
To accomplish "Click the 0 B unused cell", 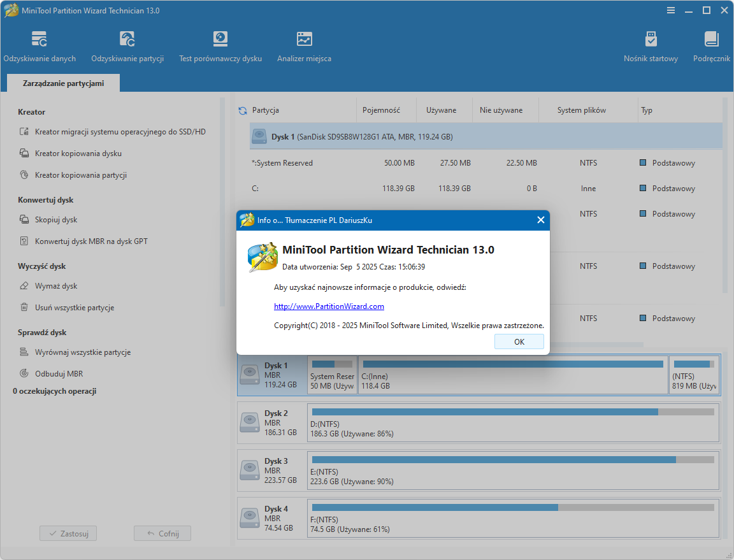I will point(532,188).
